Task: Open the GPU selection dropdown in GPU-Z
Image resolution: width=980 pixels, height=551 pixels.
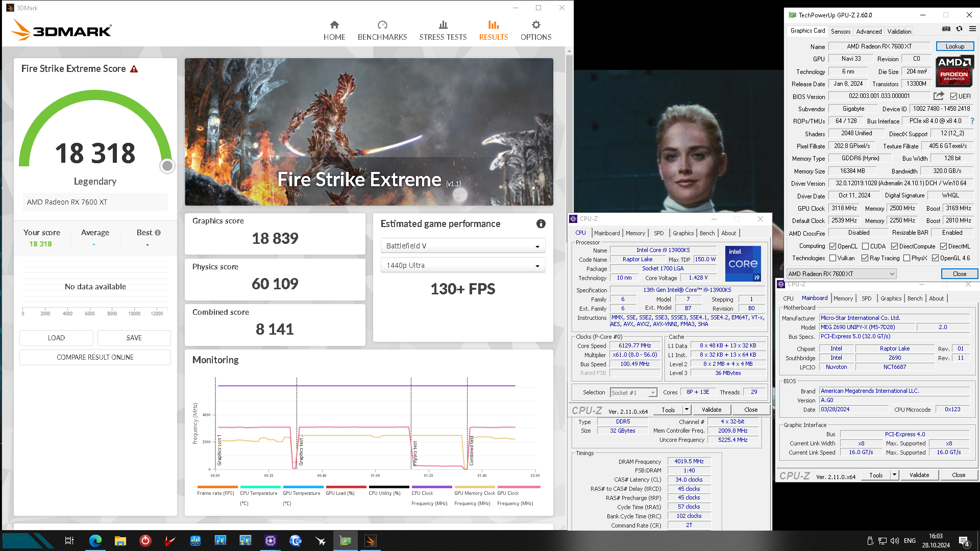Action: [842, 274]
